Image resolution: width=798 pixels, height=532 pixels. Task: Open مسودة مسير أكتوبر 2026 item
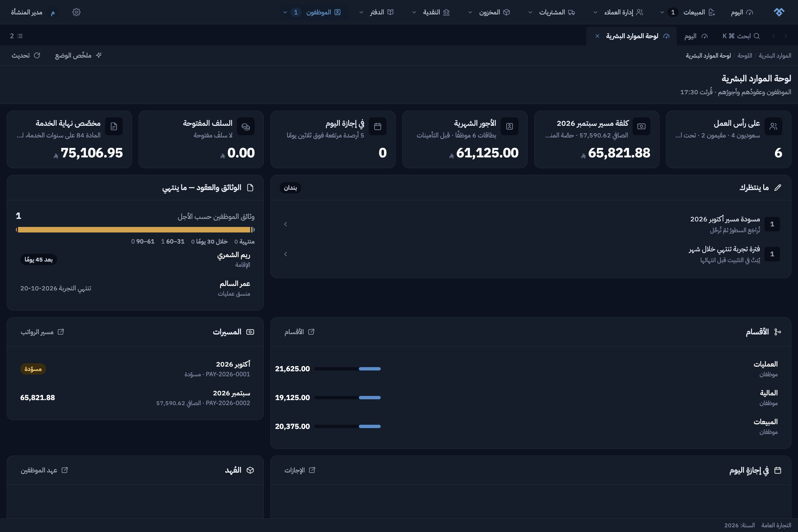[531, 224]
